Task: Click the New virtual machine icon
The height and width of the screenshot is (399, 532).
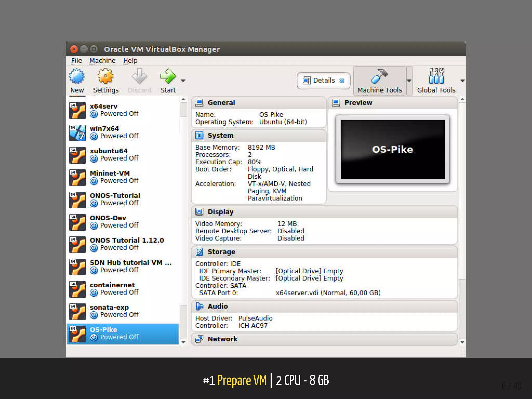Action: [77, 76]
